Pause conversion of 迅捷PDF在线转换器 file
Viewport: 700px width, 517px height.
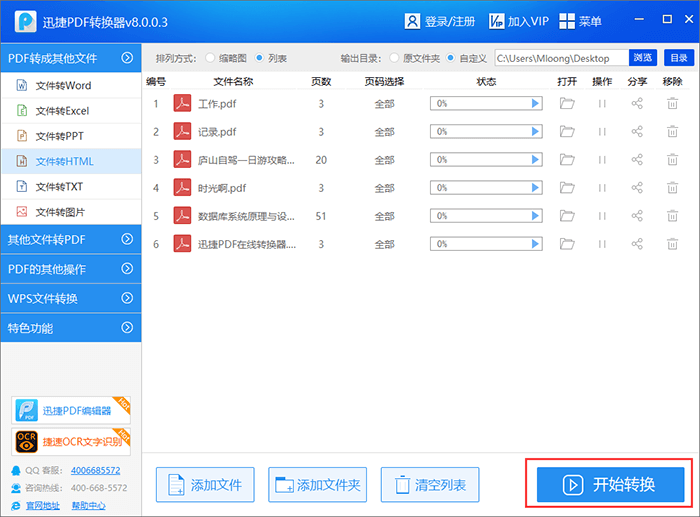click(602, 244)
